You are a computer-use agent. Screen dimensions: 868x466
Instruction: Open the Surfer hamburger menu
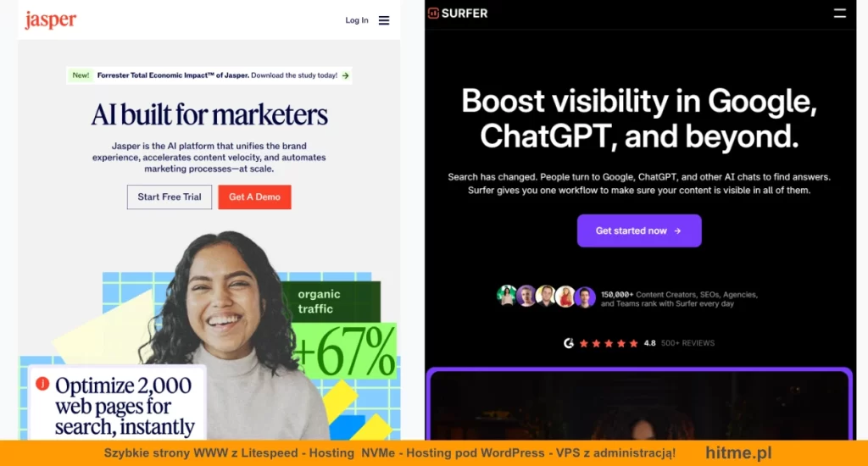coord(840,14)
